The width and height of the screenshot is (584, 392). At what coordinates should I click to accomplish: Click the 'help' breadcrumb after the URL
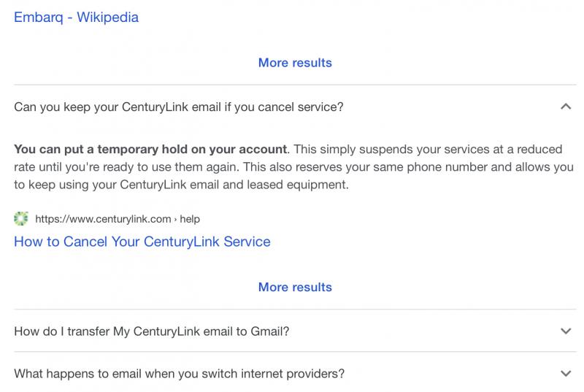click(190, 219)
